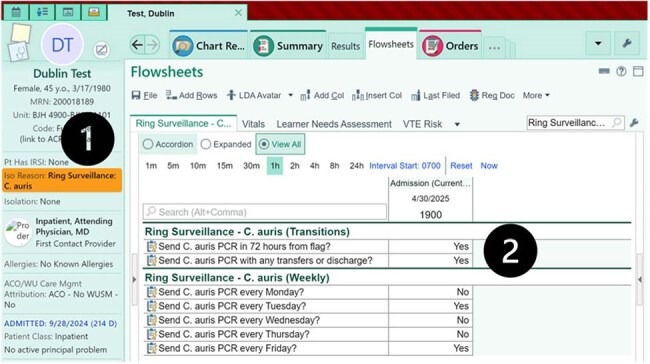Click the Last Filed icon

416,96
